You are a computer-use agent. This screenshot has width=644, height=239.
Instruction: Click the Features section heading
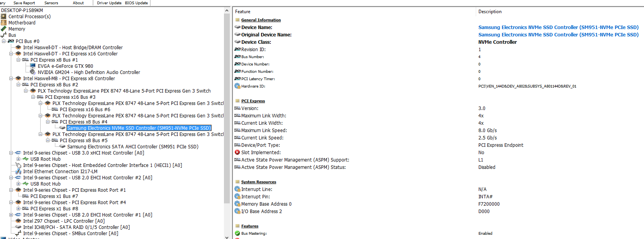tap(250, 226)
